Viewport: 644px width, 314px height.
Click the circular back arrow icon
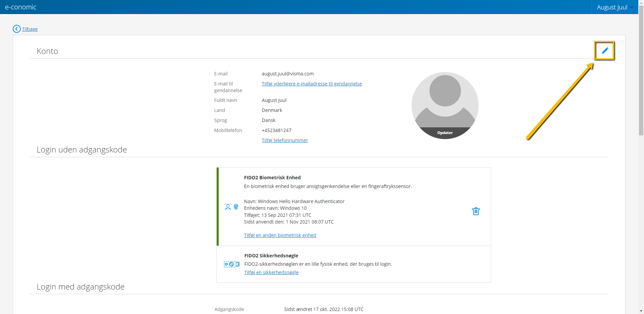[16, 29]
